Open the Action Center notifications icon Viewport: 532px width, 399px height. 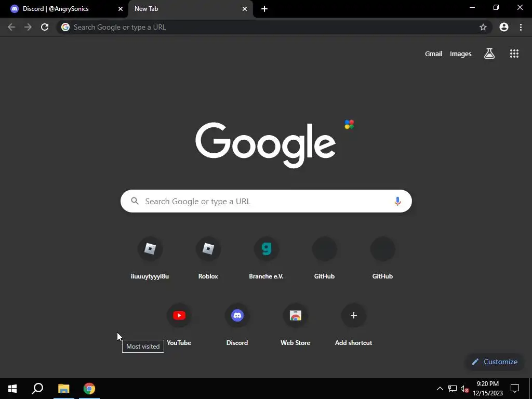click(x=515, y=389)
